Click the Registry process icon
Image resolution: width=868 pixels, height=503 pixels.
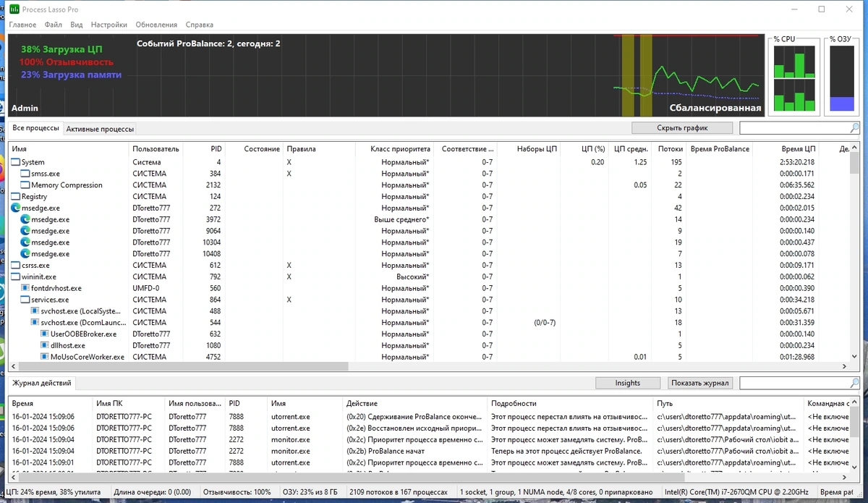tap(16, 196)
